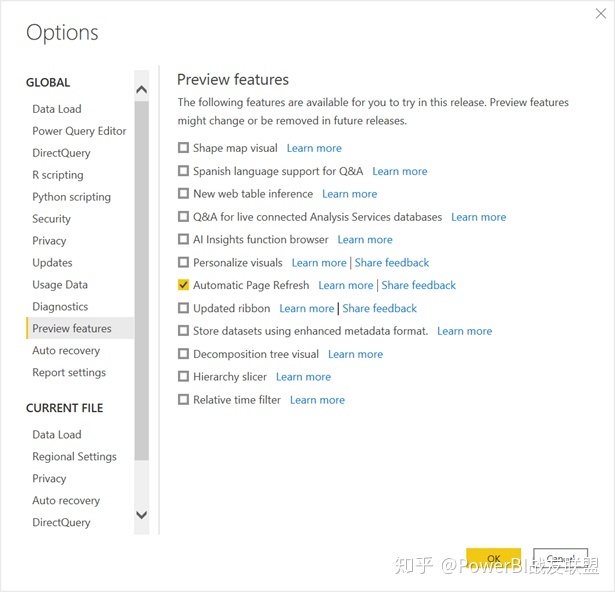This screenshot has height=592, width=615.
Task: Open Learn more for Shape map visual
Action: (x=314, y=148)
